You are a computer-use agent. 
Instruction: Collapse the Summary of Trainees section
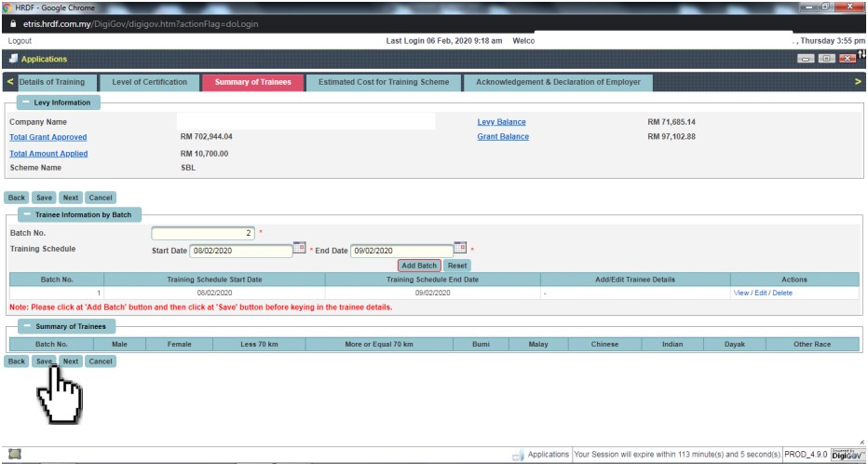[x=23, y=326]
